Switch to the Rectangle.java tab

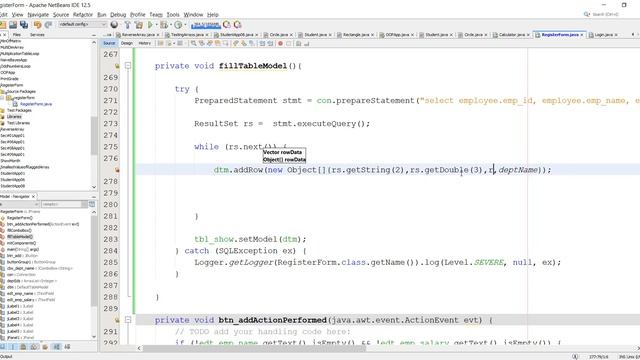(356, 35)
